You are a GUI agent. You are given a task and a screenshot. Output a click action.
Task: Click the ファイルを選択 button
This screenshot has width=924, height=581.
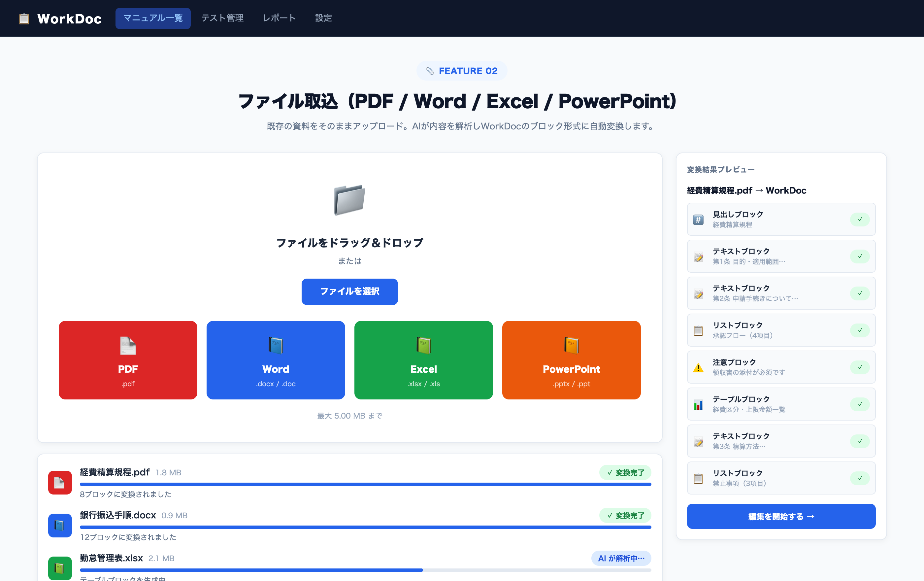point(349,291)
